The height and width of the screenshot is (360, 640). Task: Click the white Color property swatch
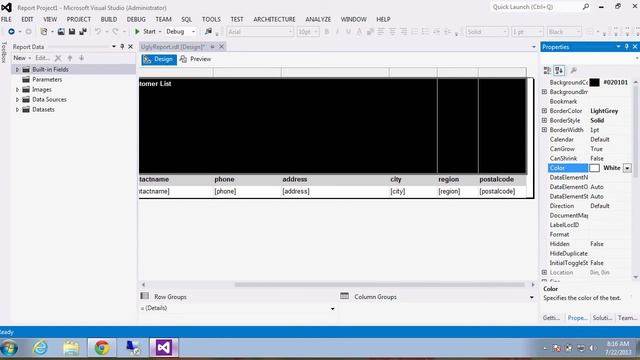[594, 168]
